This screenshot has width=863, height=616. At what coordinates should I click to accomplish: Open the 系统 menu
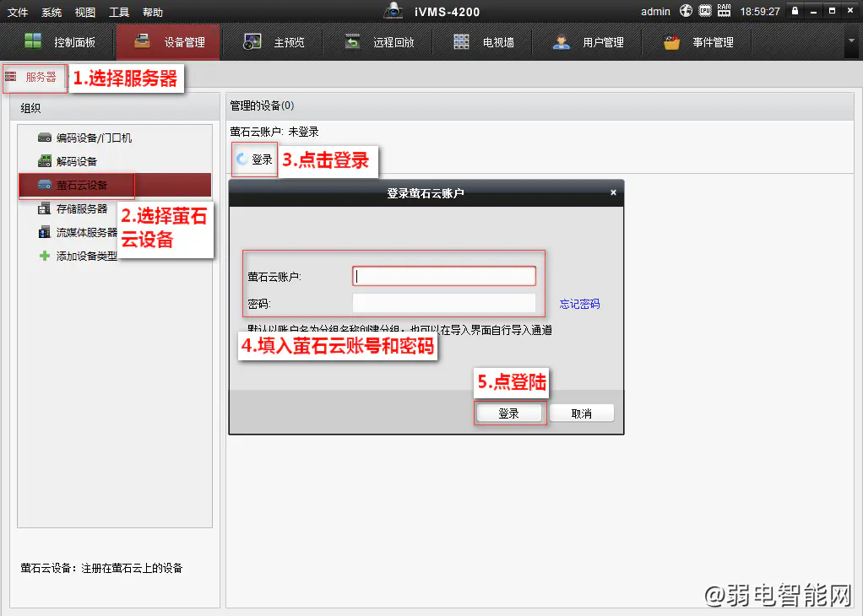click(x=52, y=12)
